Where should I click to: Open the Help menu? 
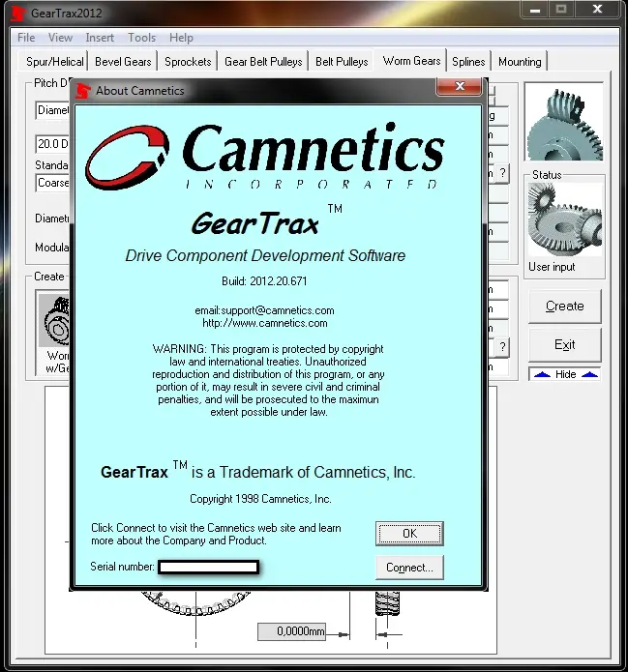tap(181, 38)
